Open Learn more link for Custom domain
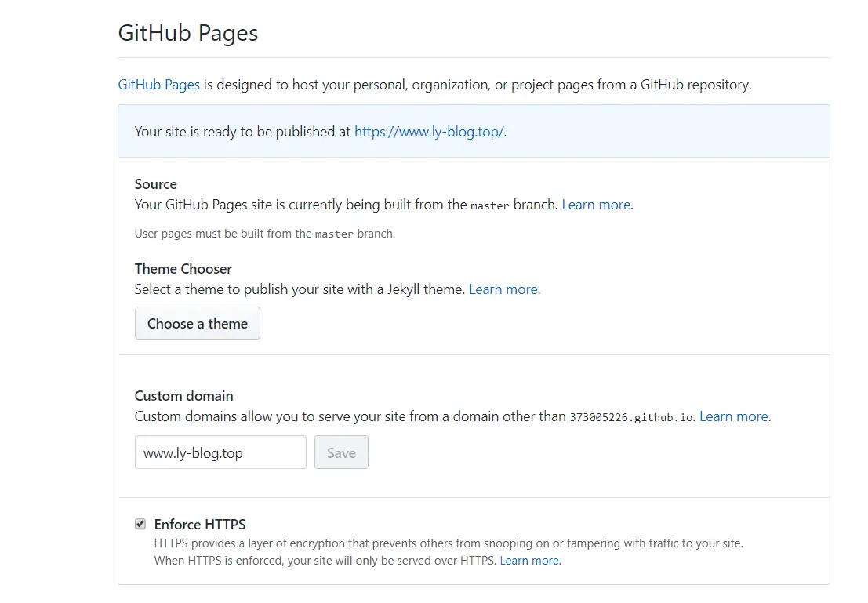This screenshot has width=868, height=603. coord(734,416)
